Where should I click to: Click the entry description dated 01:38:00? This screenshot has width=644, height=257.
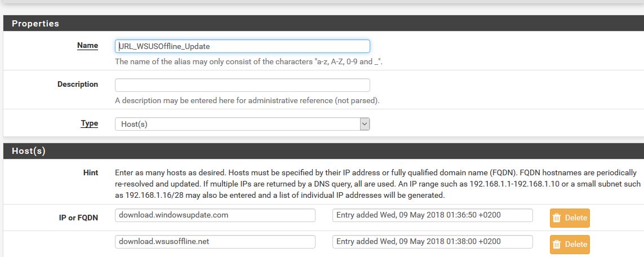(432, 242)
